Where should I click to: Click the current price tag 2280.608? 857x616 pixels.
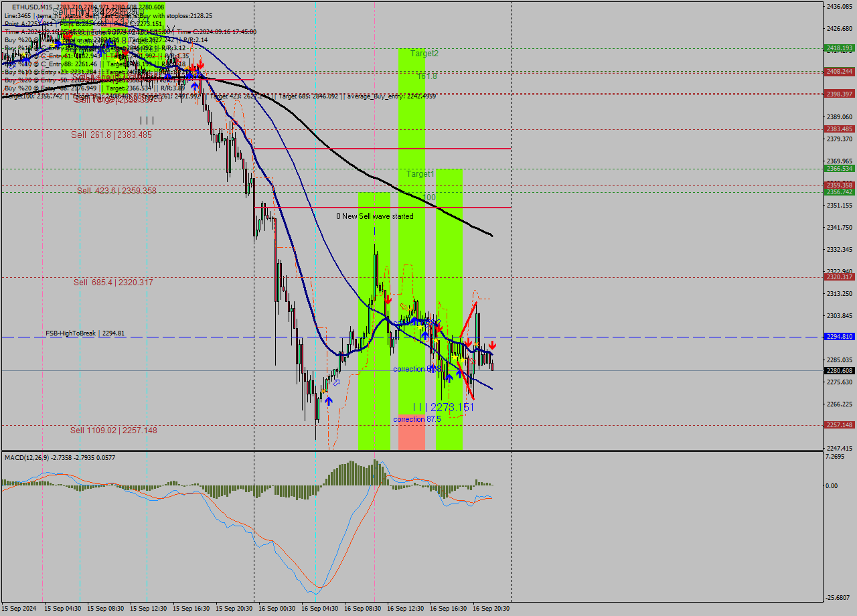coord(840,370)
